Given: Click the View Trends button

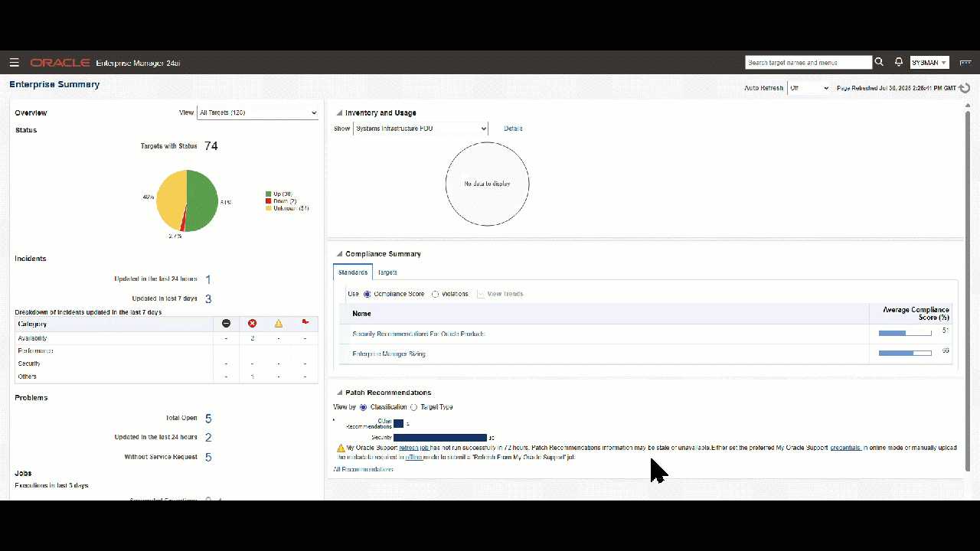Looking at the screenshot, I should (x=500, y=294).
